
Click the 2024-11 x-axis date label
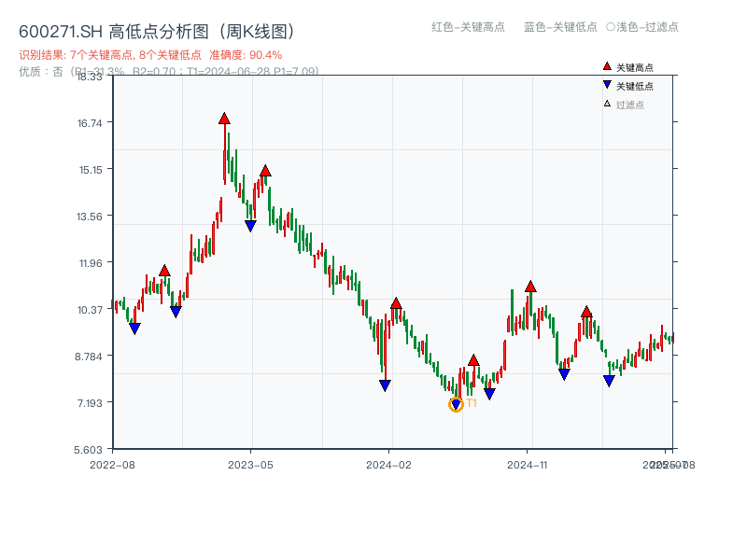[527, 465]
